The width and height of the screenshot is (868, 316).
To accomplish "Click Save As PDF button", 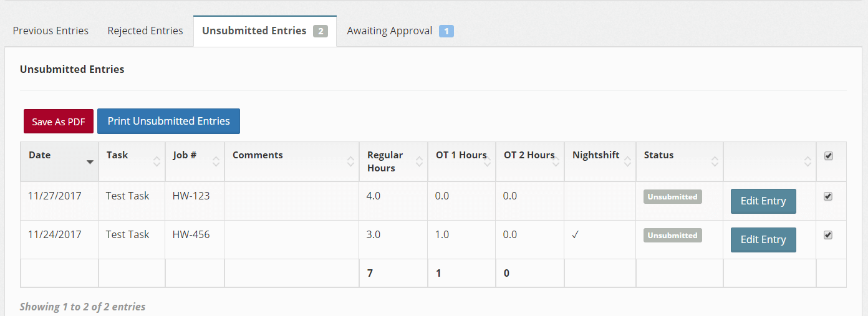I will coord(59,122).
